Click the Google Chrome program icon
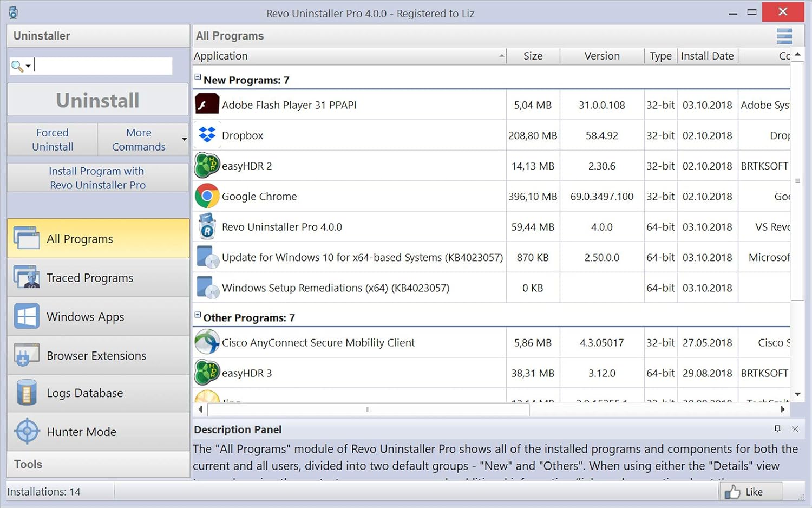 [x=207, y=196]
